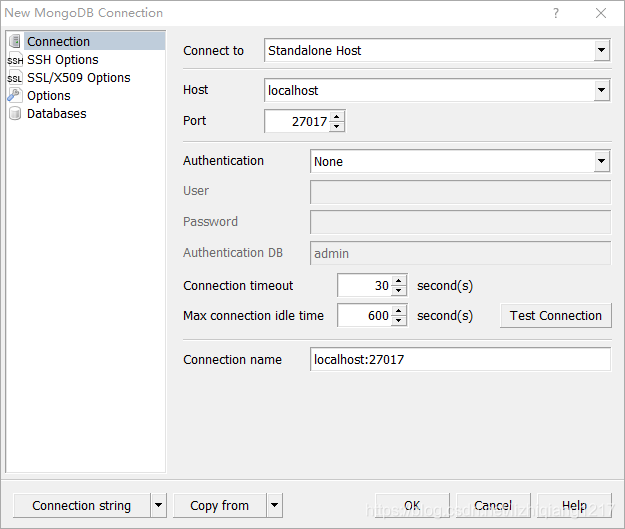This screenshot has height=529, width=625.
Task: Click the Authentication label
Action: tap(223, 161)
